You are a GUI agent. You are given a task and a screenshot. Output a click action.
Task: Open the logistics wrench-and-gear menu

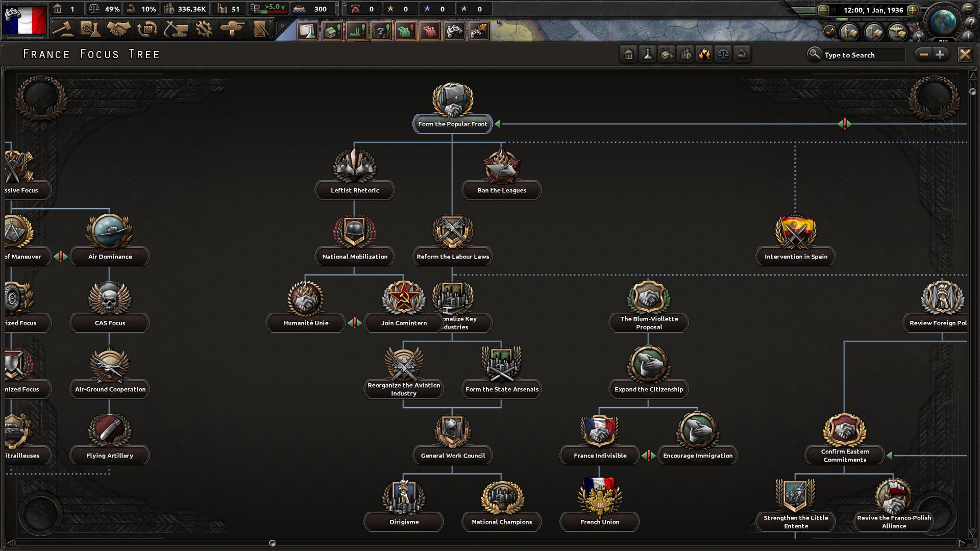(x=205, y=30)
